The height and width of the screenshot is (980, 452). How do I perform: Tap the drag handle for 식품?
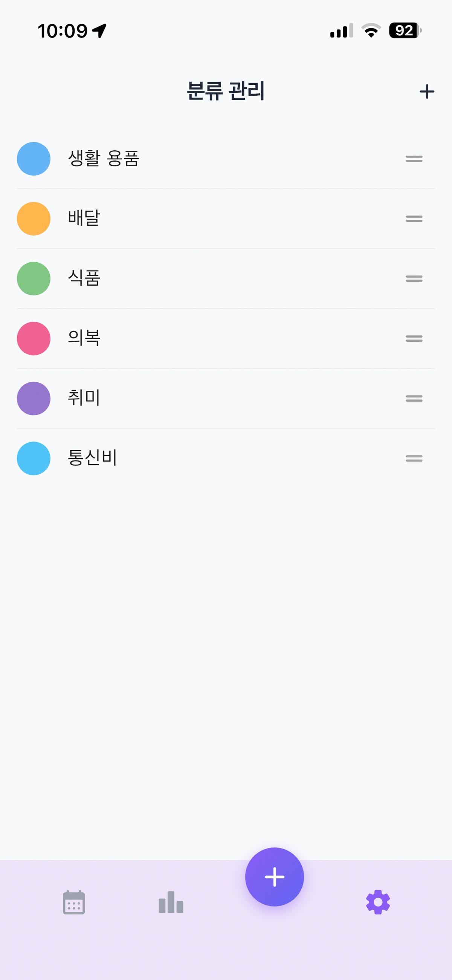point(414,279)
